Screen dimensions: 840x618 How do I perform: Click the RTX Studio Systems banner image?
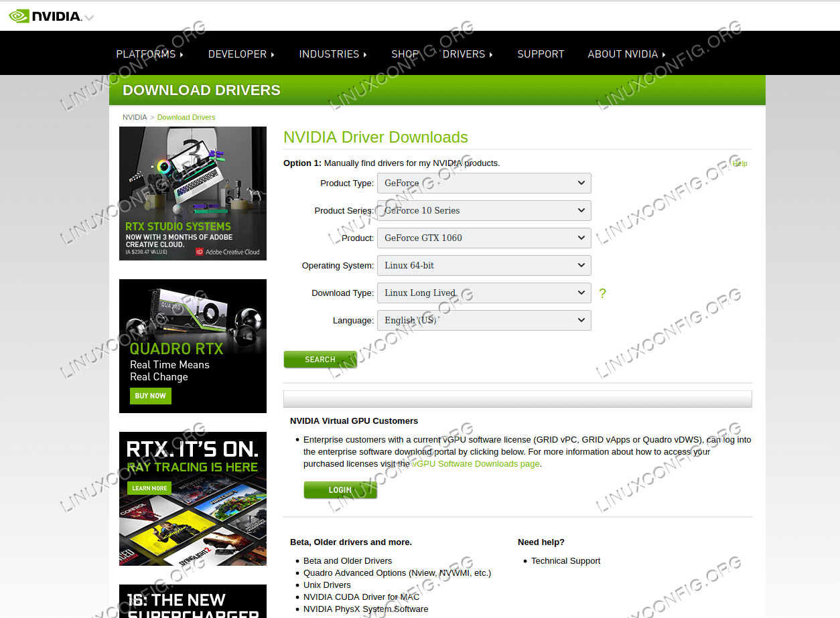click(x=193, y=193)
